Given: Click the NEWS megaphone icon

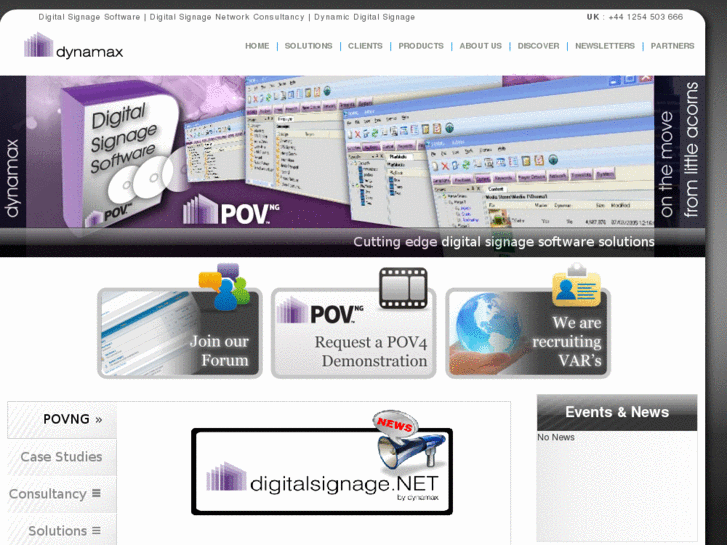Looking at the screenshot, I should tap(408, 441).
